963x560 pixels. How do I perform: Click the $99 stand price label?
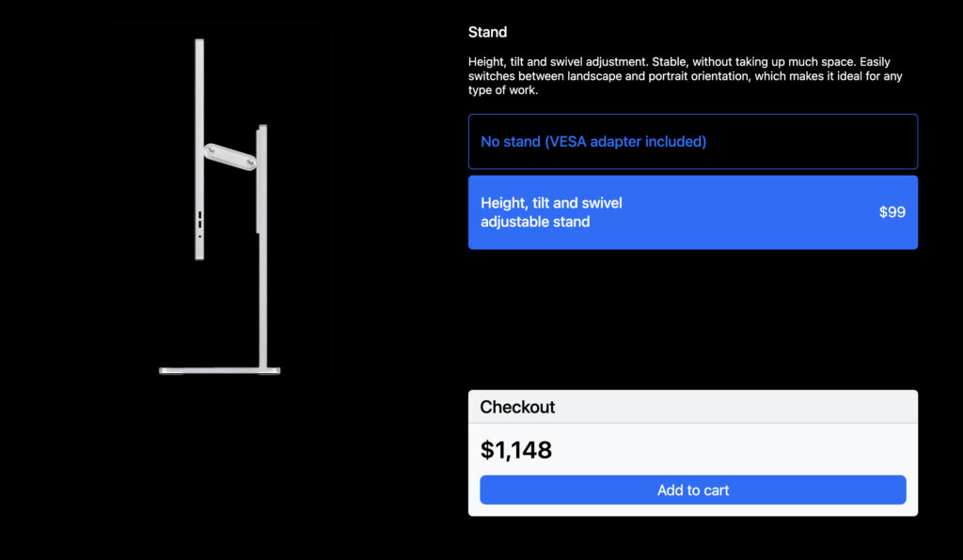[892, 212]
